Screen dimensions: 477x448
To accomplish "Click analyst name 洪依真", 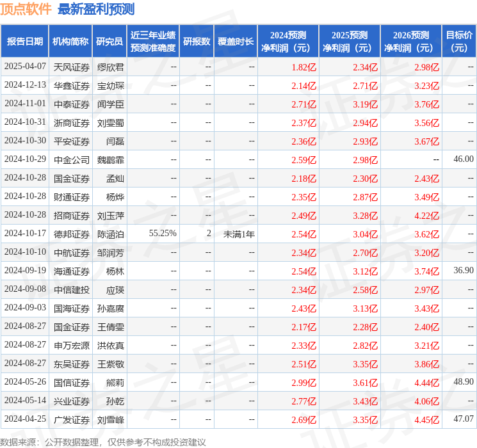I will pos(110,345).
